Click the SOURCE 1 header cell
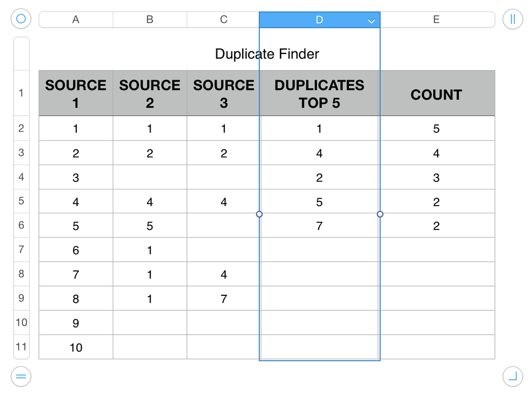 pyautogui.click(x=76, y=93)
